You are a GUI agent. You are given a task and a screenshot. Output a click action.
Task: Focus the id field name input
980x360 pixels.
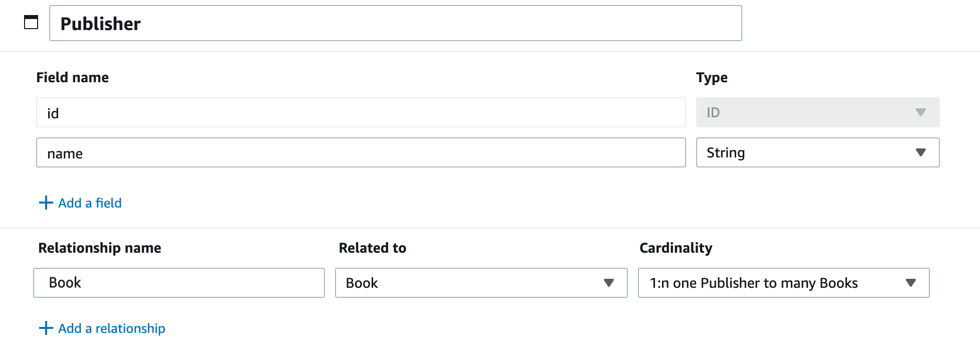(361, 112)
